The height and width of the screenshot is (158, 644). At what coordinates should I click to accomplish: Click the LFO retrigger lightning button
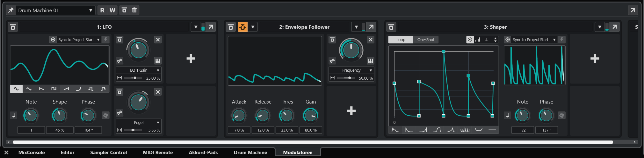(x=106, y=39)
